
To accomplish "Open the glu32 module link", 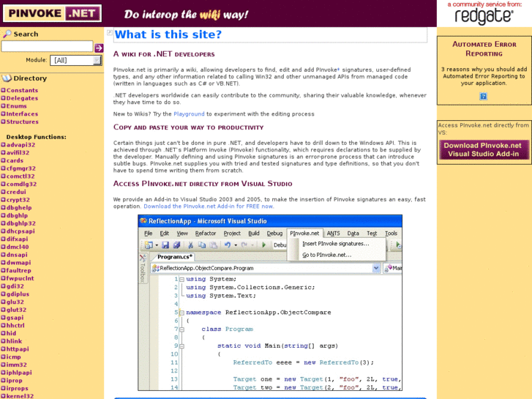I will tap(15, 302).
